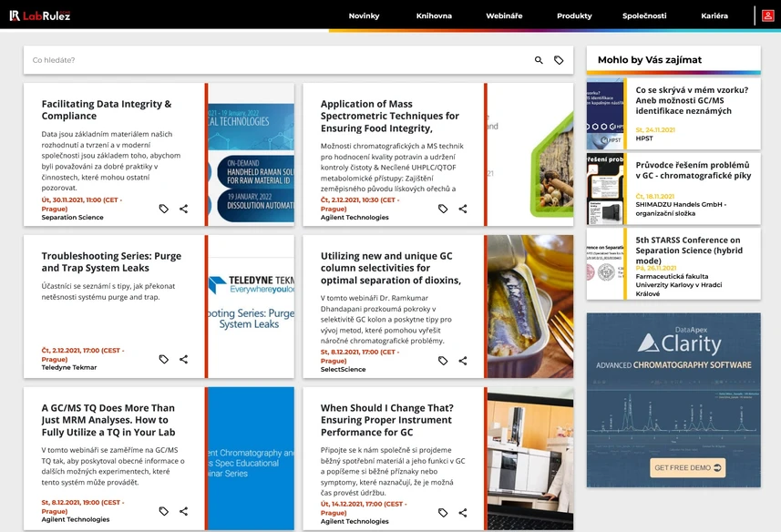This screenshot has width=781, height=532.
Task: Click thumbnail of STARSS Conference sidebar item
Action: point(605,264)
